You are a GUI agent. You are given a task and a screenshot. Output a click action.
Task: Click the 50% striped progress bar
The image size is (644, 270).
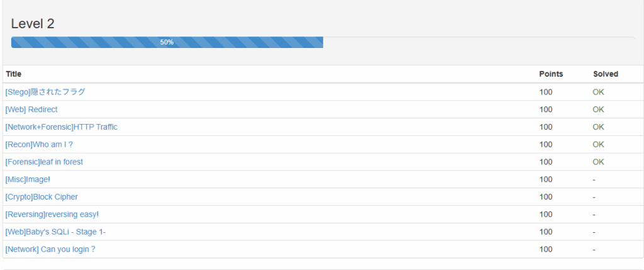[x=167, y=42]
